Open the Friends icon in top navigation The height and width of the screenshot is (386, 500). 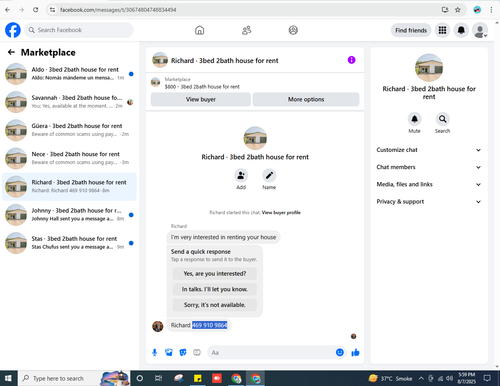coord(246,30)
